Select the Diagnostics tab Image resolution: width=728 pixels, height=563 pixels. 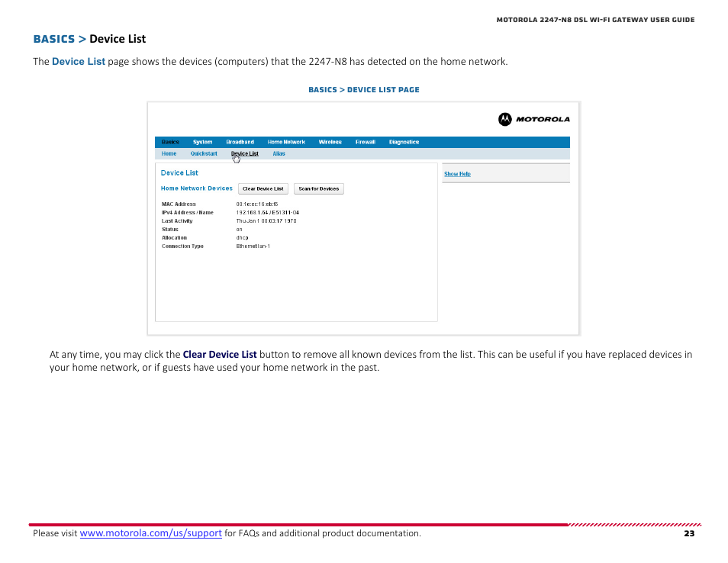coord(404,142)
